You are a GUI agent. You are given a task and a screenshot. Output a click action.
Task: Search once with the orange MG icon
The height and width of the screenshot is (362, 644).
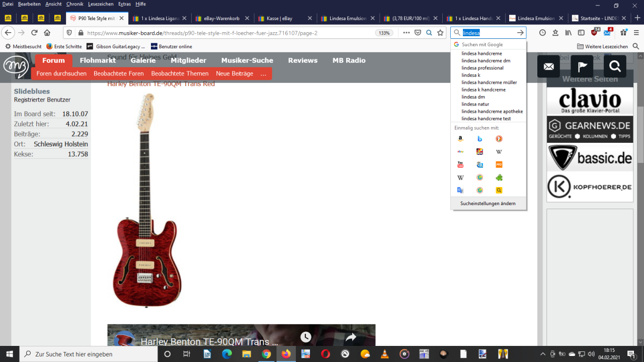[499, 164]
